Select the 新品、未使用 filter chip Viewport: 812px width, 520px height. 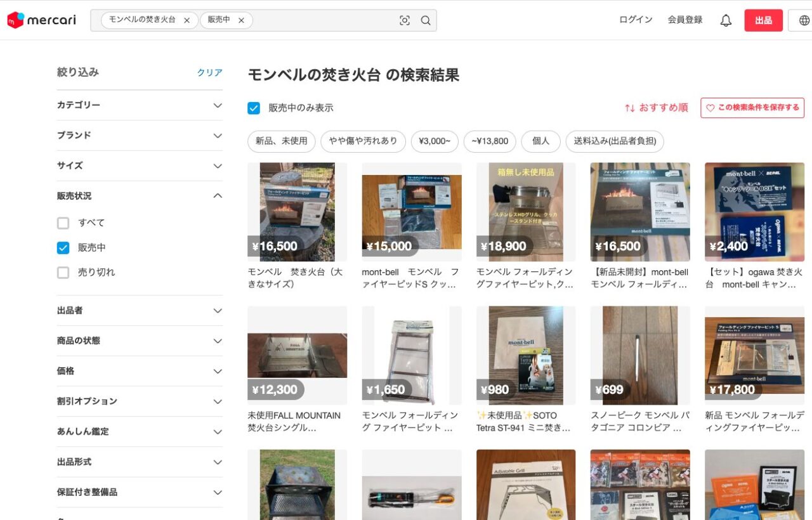(x=281, y=141)
